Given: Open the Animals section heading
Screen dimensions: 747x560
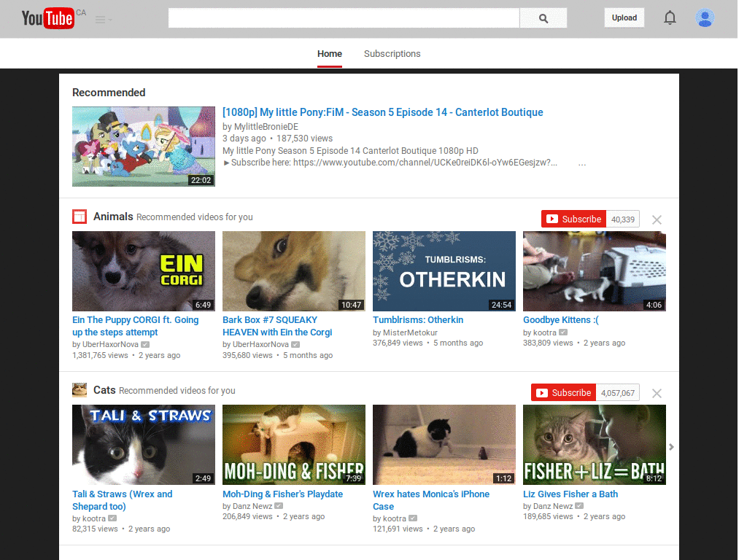Looking at the screenshot, I should coord(113,217).
